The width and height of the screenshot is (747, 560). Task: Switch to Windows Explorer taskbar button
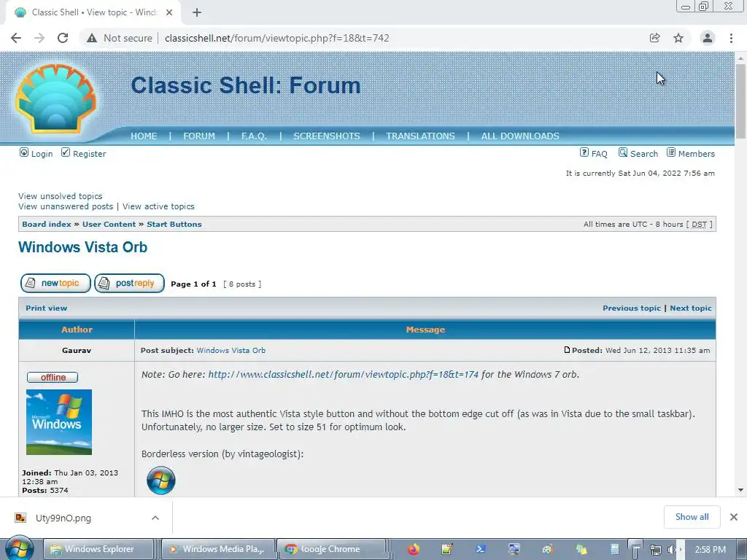click(98, 549)
